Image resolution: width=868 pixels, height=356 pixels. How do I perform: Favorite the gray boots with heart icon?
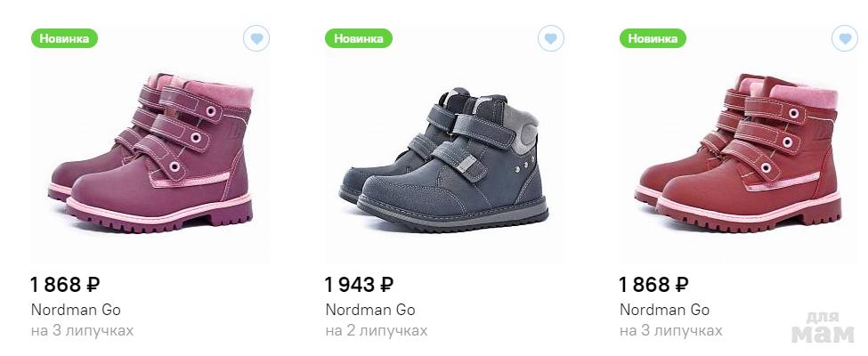pyautogui.click(x=551, y=38)
